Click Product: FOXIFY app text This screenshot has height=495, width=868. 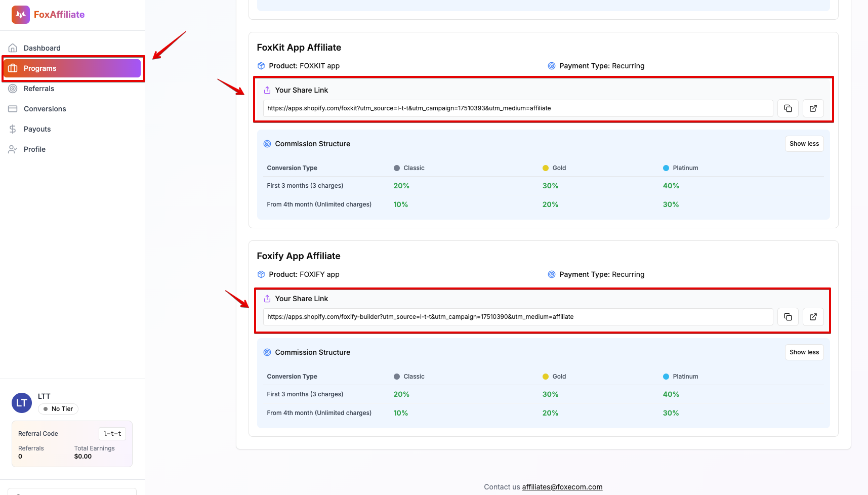coord(304,274)
